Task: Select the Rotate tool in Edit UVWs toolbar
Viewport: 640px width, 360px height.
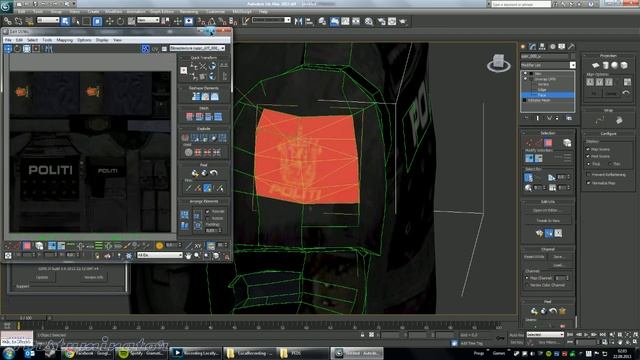Action: click(17, 49)
